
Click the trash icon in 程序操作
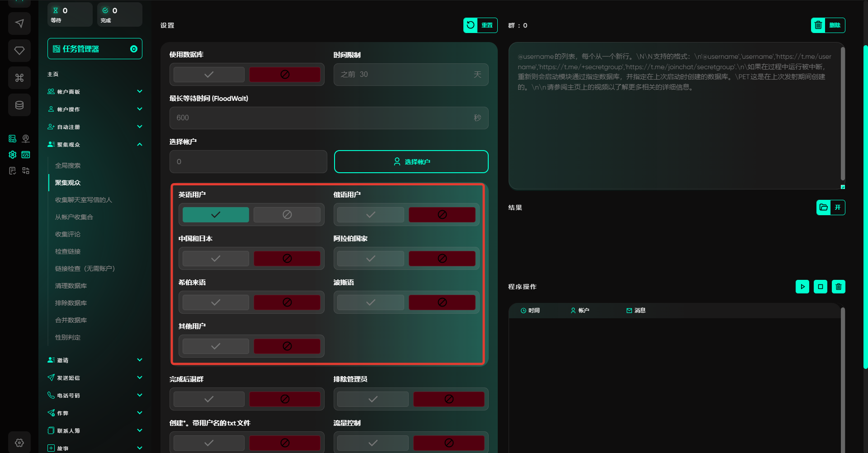click(839, 287)
